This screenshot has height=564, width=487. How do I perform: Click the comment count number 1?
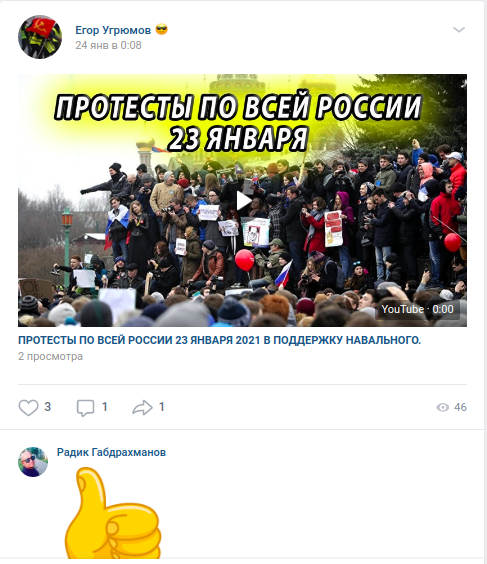(105, 407)
